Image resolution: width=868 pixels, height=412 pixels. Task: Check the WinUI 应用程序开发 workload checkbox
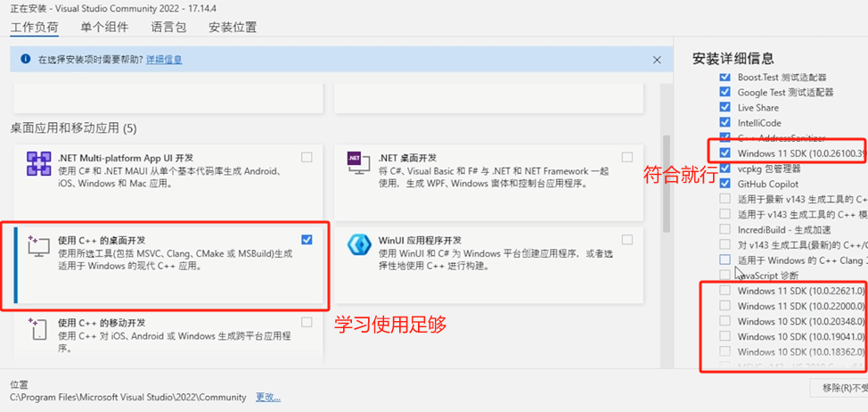point(626,239)
